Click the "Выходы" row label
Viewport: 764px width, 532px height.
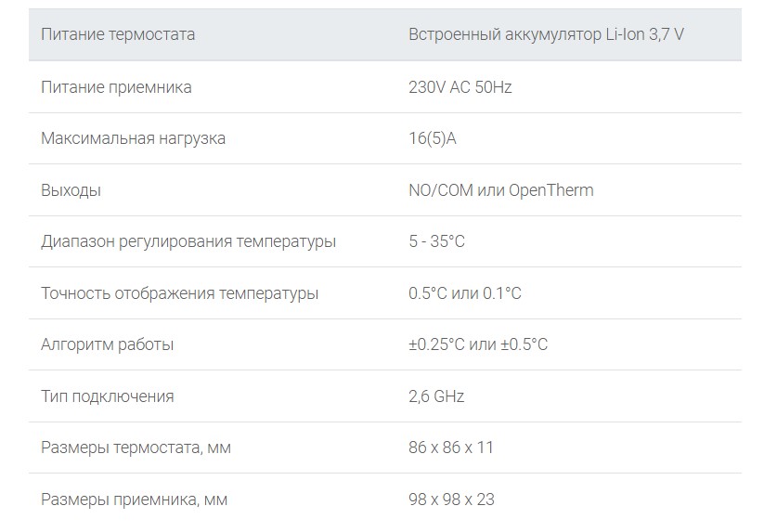[71, 190]
